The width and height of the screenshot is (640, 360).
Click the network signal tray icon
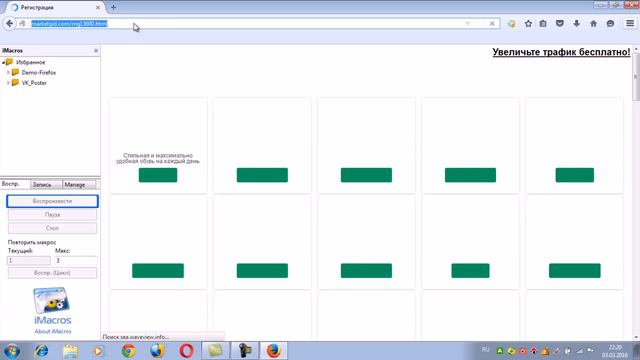(580, 351)
